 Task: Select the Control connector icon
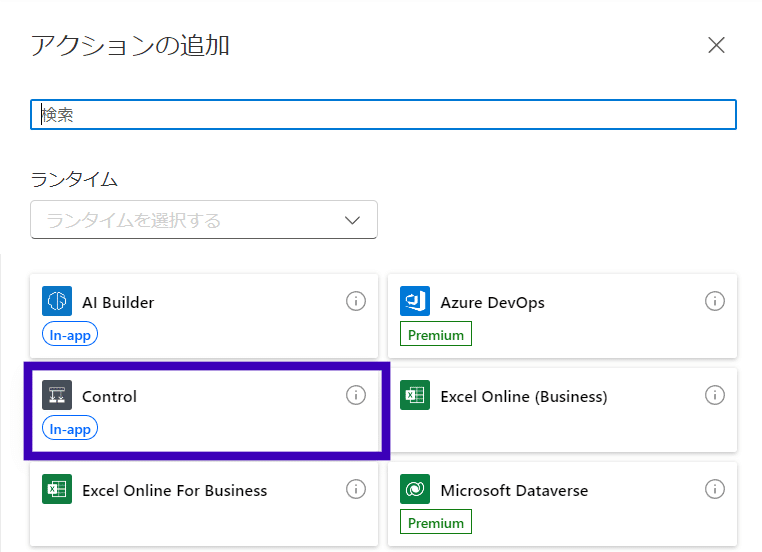[57, 395]
